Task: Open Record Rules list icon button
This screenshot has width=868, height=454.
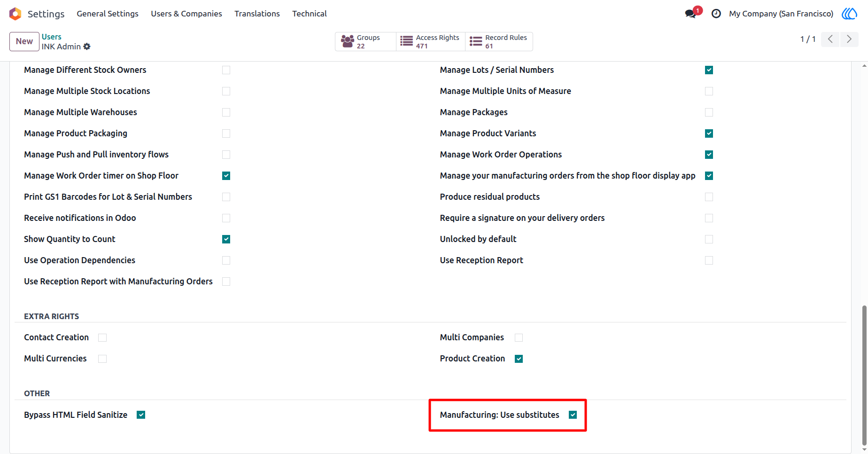Action: [499, 41]
